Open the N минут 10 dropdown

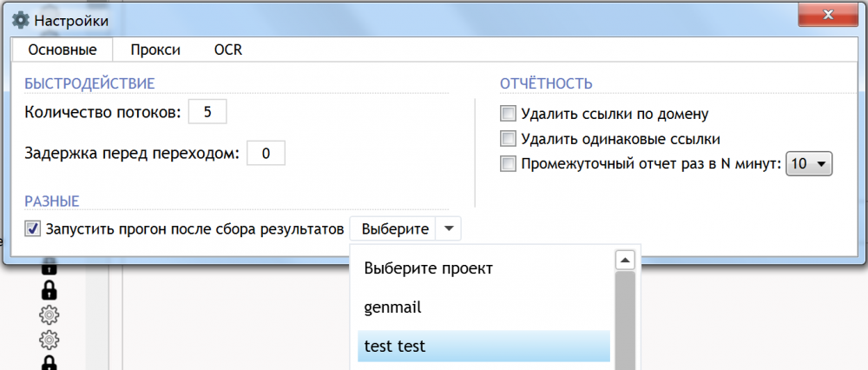pyautogui.click(x=809, y=164)
